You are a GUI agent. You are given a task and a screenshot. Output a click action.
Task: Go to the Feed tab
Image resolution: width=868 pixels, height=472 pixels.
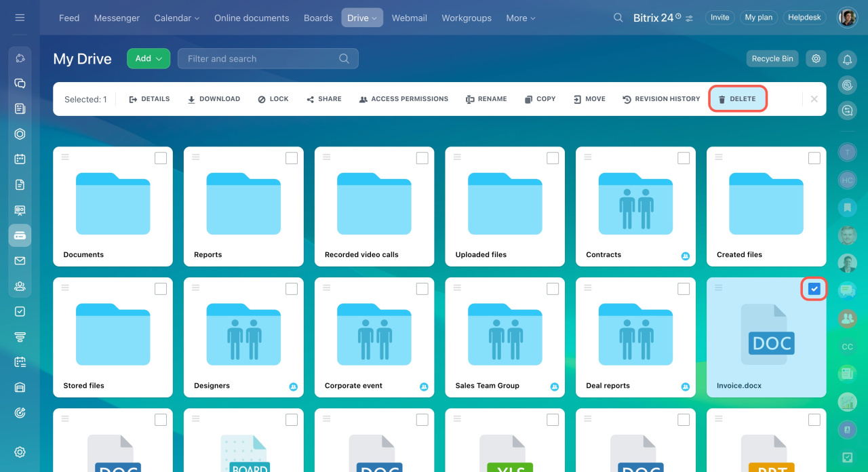click(x=69, y=18)
